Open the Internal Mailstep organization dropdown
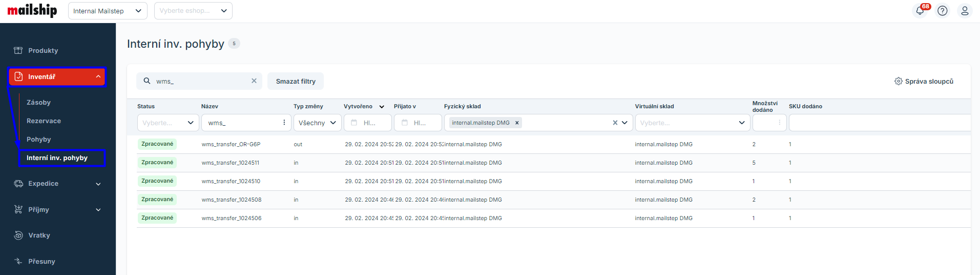Viewport: 980px width, 275px height. [x=107, y=11]
